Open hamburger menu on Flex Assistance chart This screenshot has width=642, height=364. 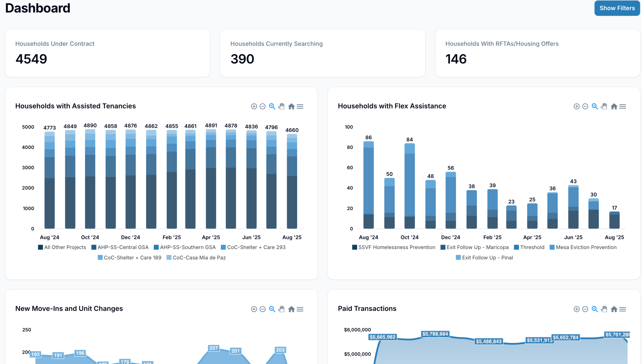point(623,107)
